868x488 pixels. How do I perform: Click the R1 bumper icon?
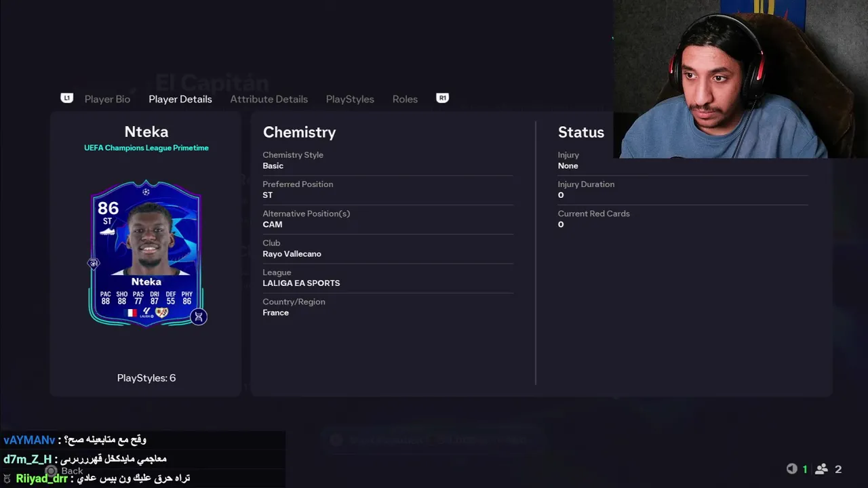click(443, 98)
